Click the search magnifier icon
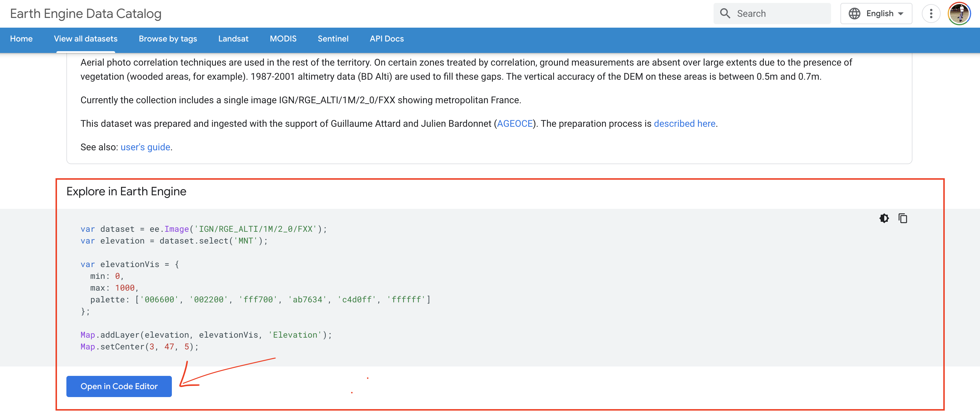The height and width of the screenshot is (420, 980). 725,14
